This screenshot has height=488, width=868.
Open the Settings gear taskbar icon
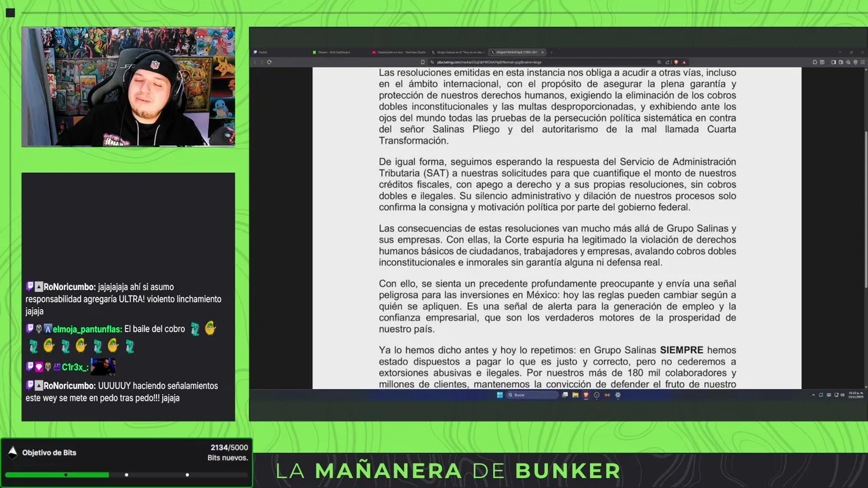coord(618,394)
